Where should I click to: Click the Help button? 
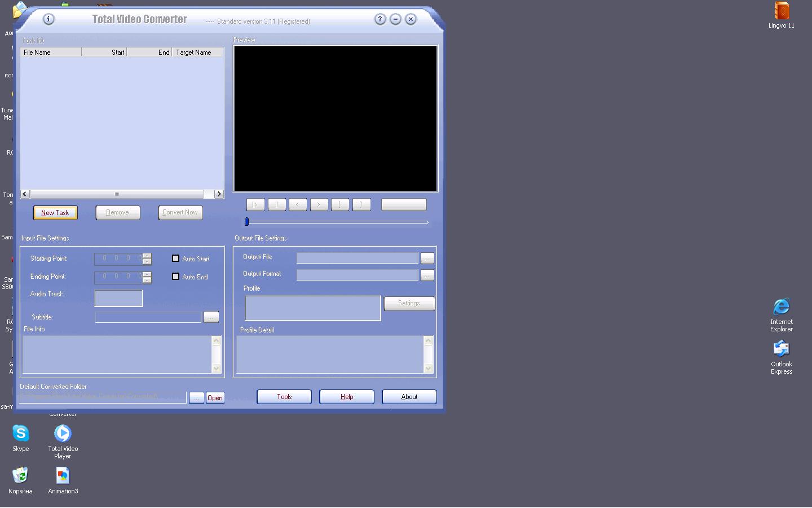coord(347,397)
